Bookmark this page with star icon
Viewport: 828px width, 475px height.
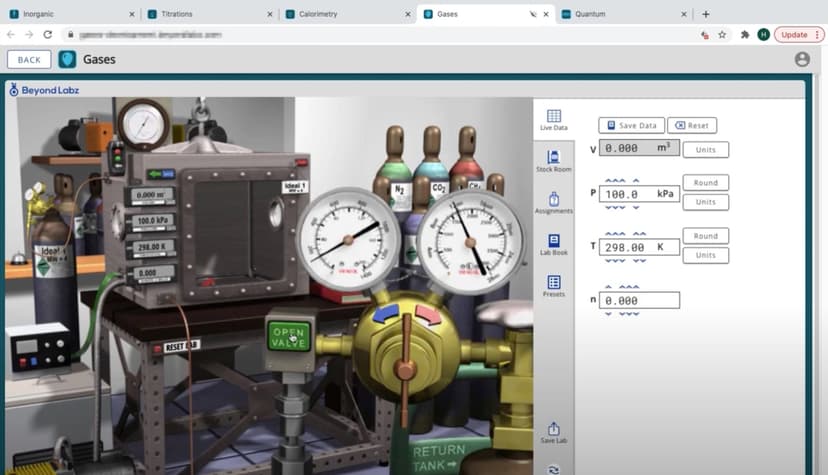pos(722,34)
